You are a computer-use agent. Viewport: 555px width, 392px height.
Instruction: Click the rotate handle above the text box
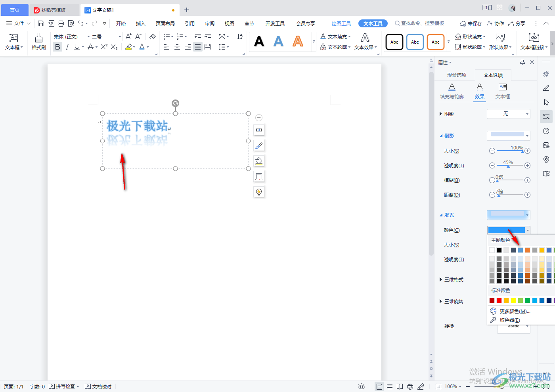point(175,103)
